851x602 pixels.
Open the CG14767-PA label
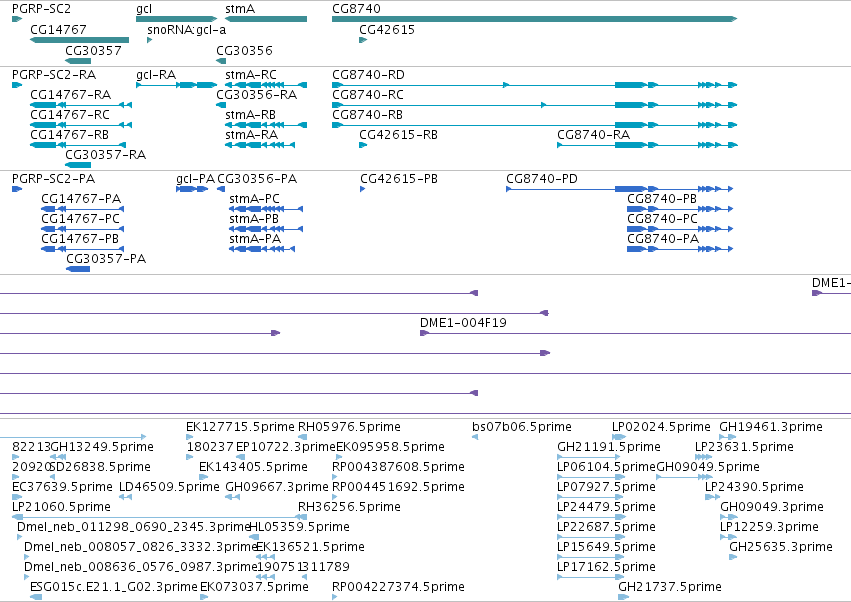pyautogui.click(x=81, y=199)
